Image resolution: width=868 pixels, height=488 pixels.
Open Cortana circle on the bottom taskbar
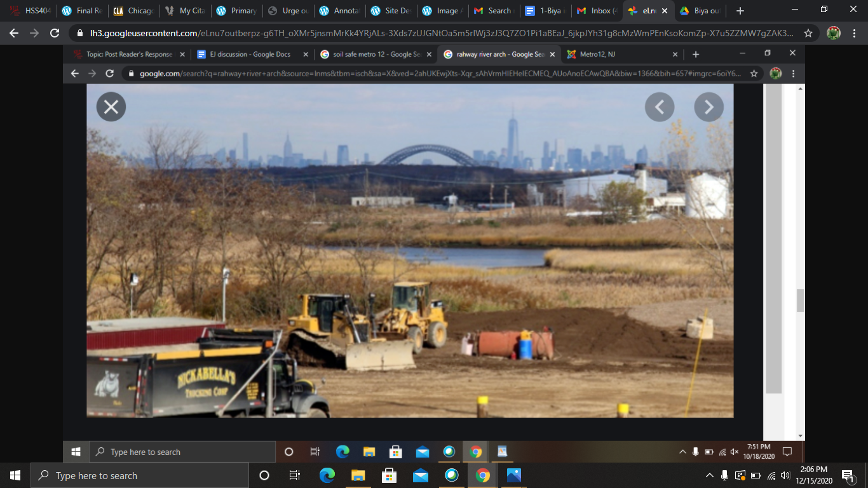pyautogui.click(x=264, y=475)
